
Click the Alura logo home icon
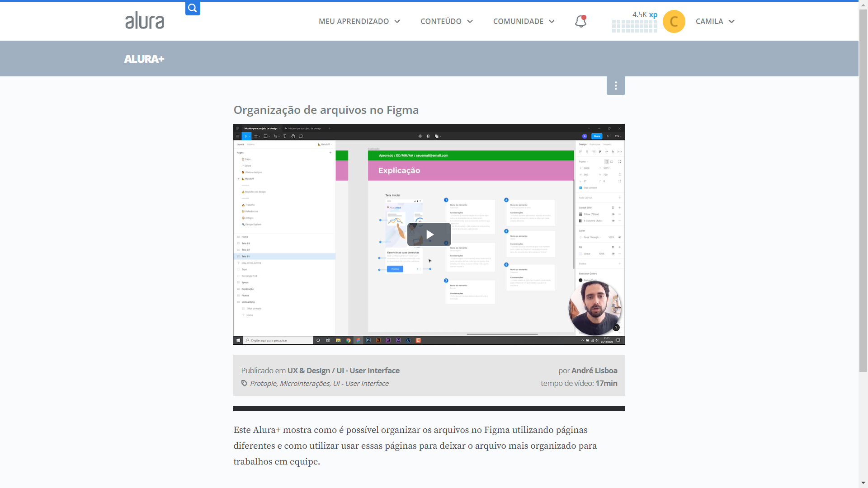pos(144,21)
